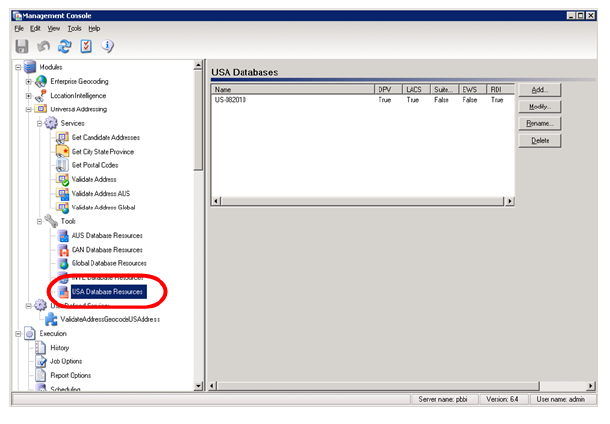Sort by the DPV column header
610x424 pixels.
[x=388, y=89]
